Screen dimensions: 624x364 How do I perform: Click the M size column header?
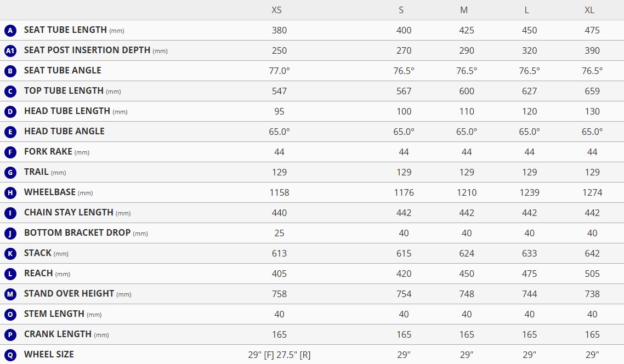click(x=464, y=10)
